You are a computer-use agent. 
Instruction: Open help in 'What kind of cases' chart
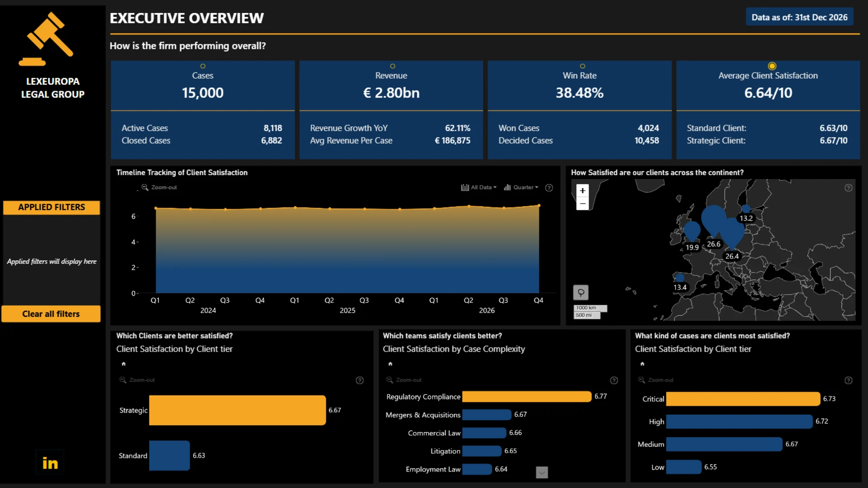pyautogui.click(x=849, y=380)
